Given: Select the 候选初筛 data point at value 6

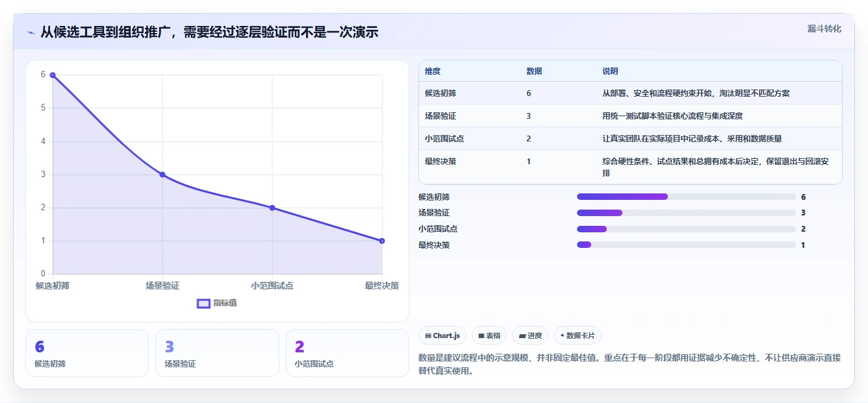Looking at the screenshot, I should click(x=53, y=75).
